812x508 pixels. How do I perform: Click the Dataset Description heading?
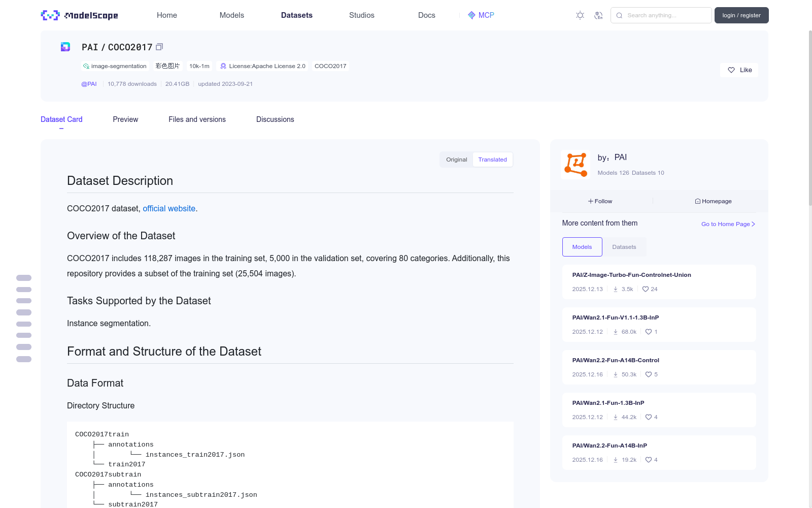tap(120, 181)
